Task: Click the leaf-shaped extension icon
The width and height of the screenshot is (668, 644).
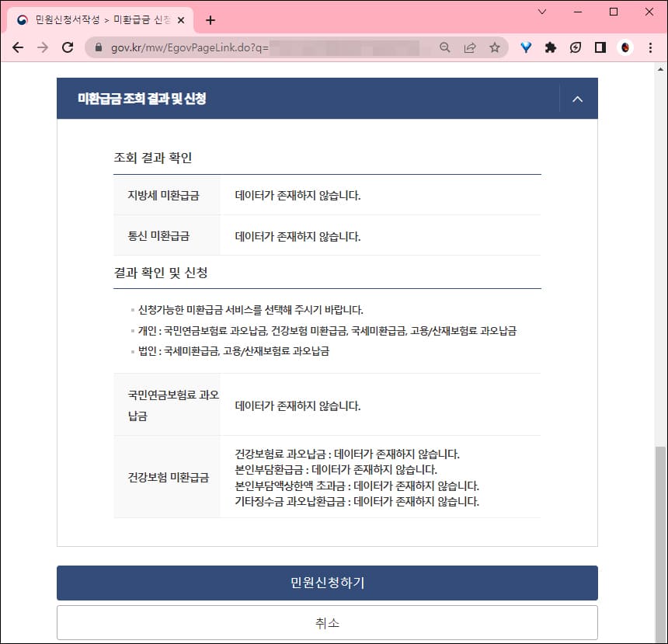Action: click(x=575, y=47)
